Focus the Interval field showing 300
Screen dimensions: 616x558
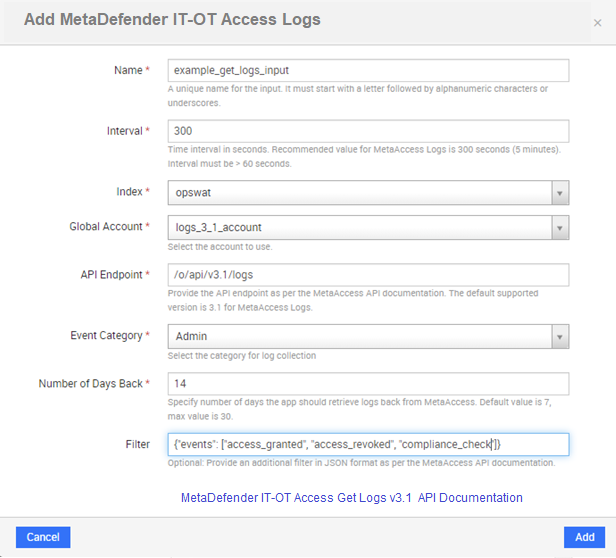[x=368, y=131]
